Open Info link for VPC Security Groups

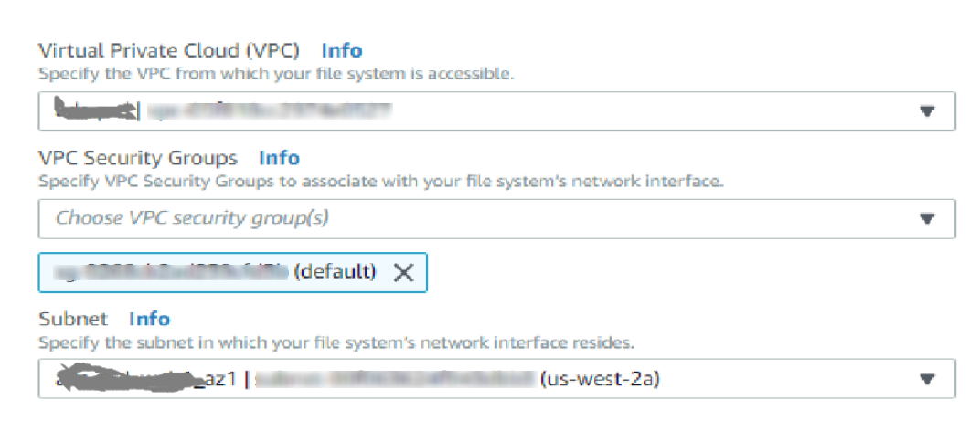click(x=279, y=158)
